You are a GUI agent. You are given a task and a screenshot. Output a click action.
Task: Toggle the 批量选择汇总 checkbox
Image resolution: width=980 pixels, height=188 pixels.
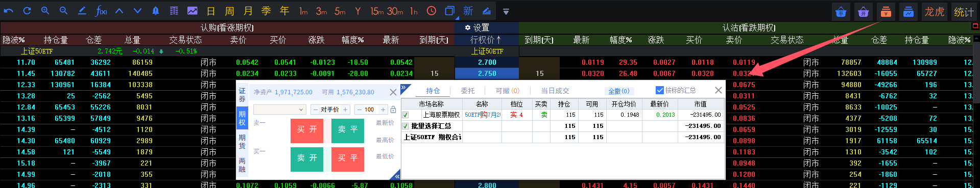pyautogui.click(x=405, y=126)
